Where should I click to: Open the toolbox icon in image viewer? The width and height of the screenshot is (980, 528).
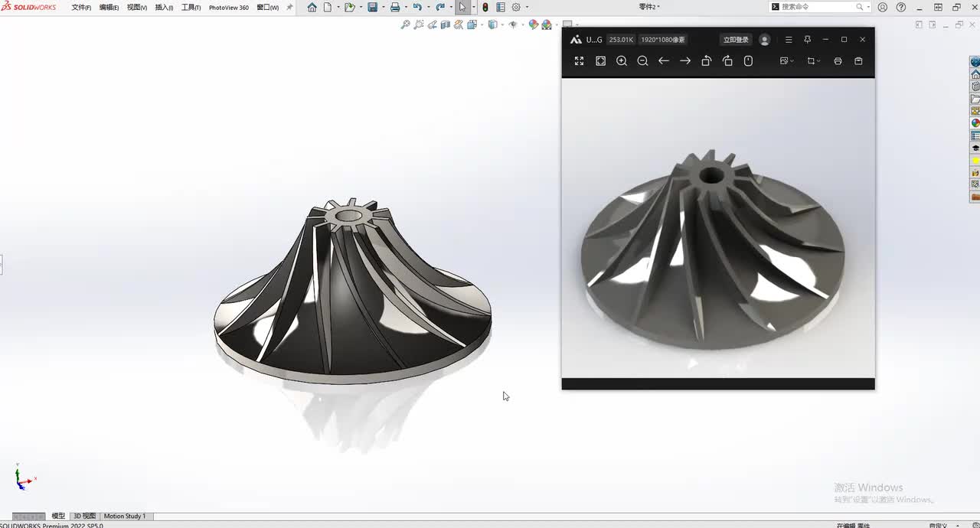[858, 61]
